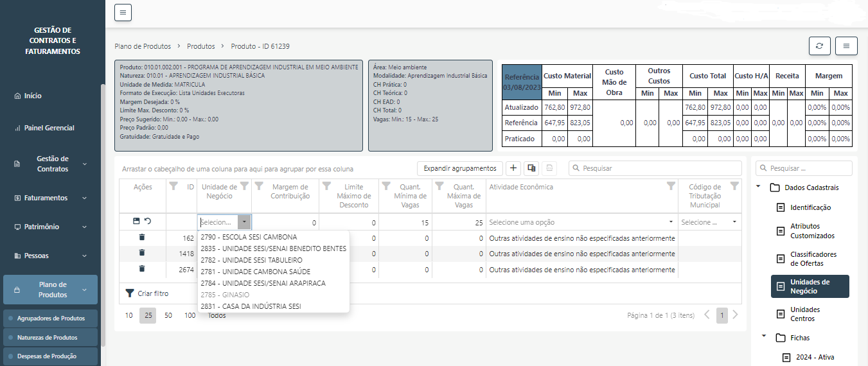Click the undo icon in the editing row
868x366 pixels.
[148, 221]
